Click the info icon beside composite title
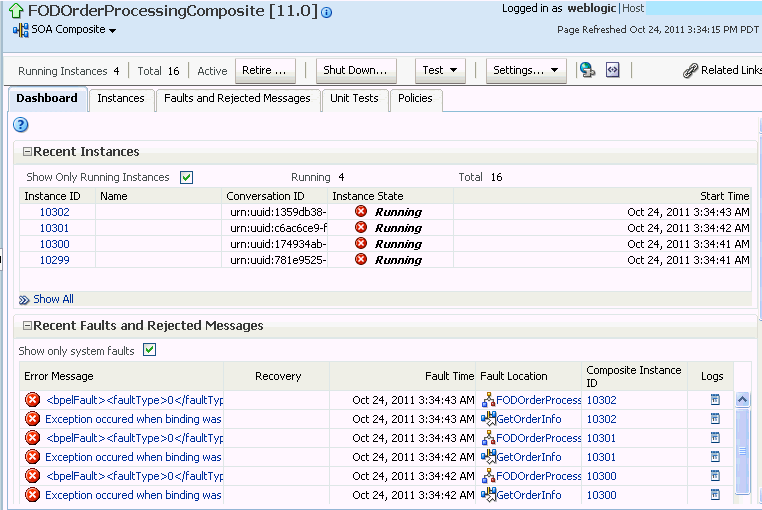Viewport: 762px width, 510px height. [327, 13]
